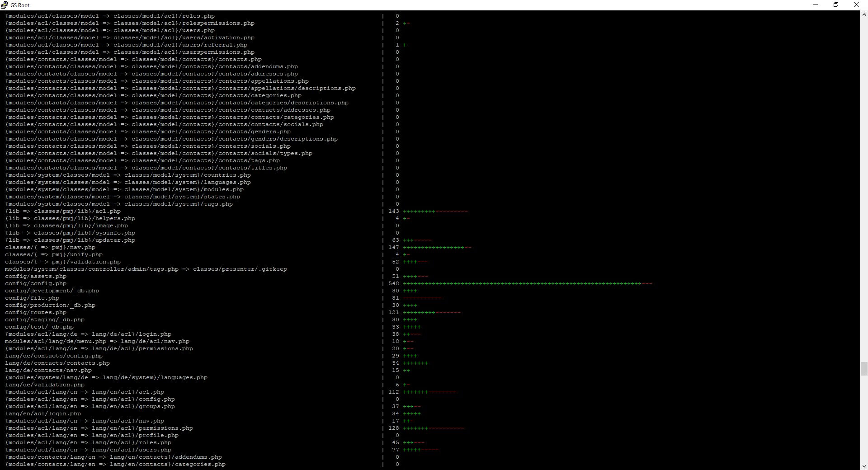Click the lang/de/validation.php line
The height and width of the screenshot is (470, 868).
pyautogui.click(x=45, y=385)
